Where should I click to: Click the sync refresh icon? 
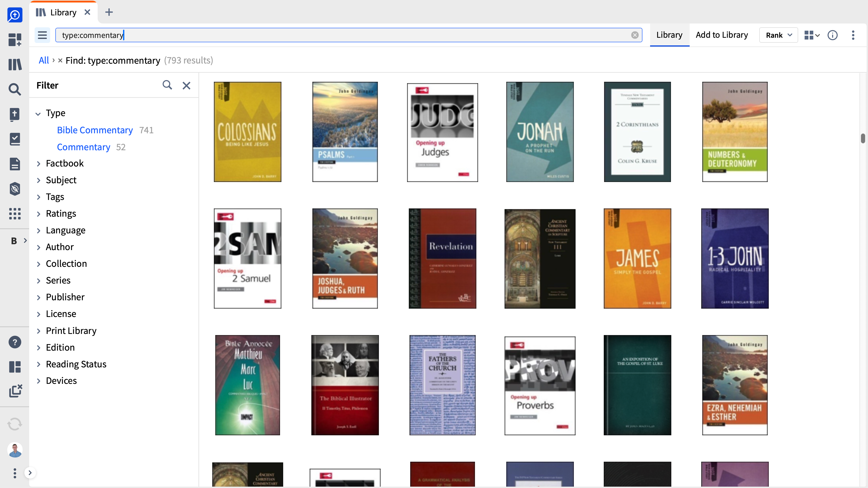(15, 424)
